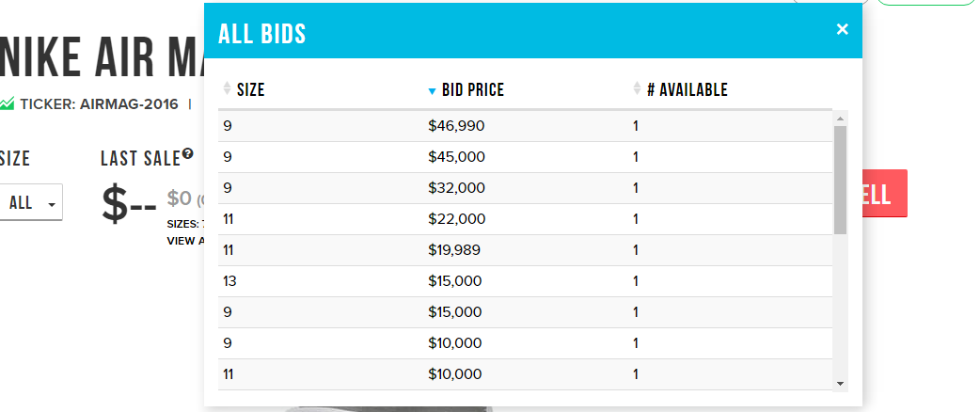Select the $46,990 bid row

click(525, 126)
